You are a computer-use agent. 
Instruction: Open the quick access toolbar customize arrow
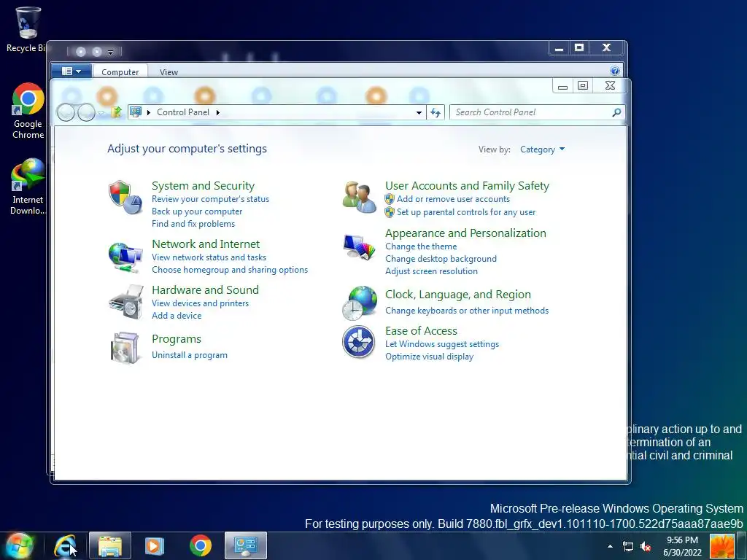click(x=111, y=52)
